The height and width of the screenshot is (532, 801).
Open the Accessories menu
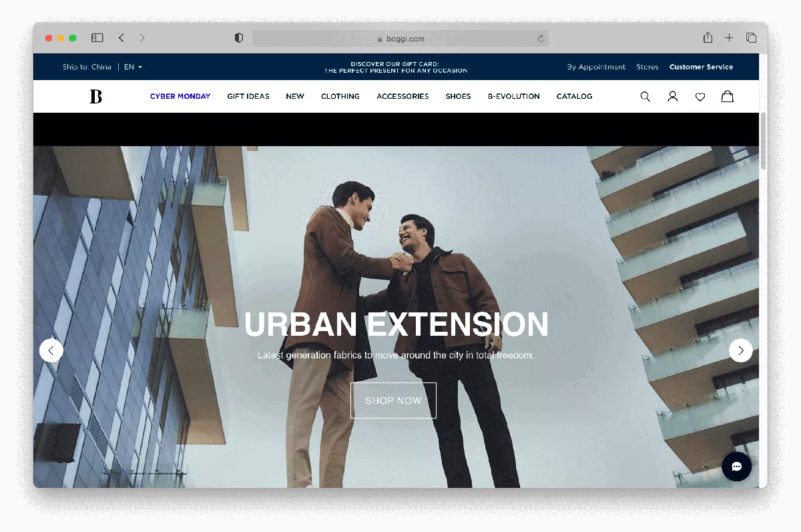tap(403, 96)
